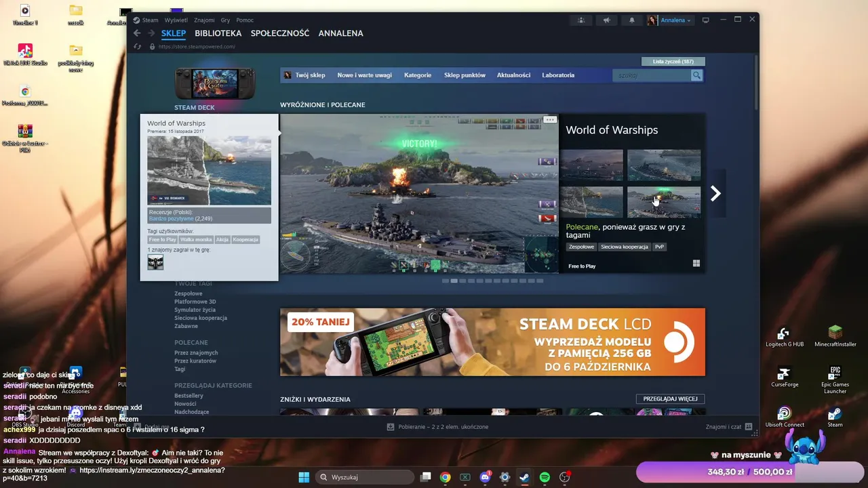This screenshot has width=868, height=488.
Task: Open Sklep punktów in store nav
Action: pos(465,75)
